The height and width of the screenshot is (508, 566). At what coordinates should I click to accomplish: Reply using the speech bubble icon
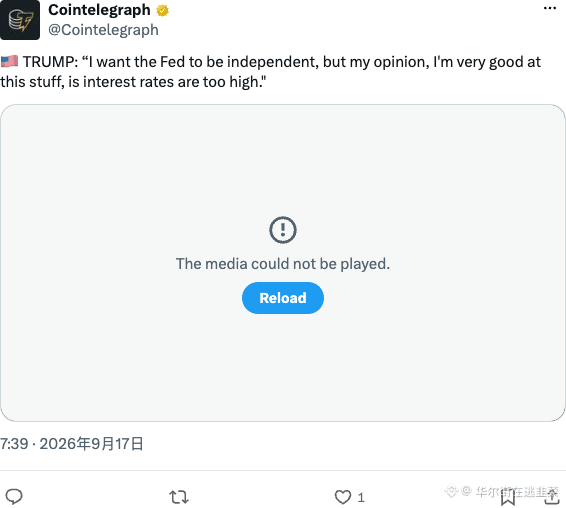[x=14, y=497]
